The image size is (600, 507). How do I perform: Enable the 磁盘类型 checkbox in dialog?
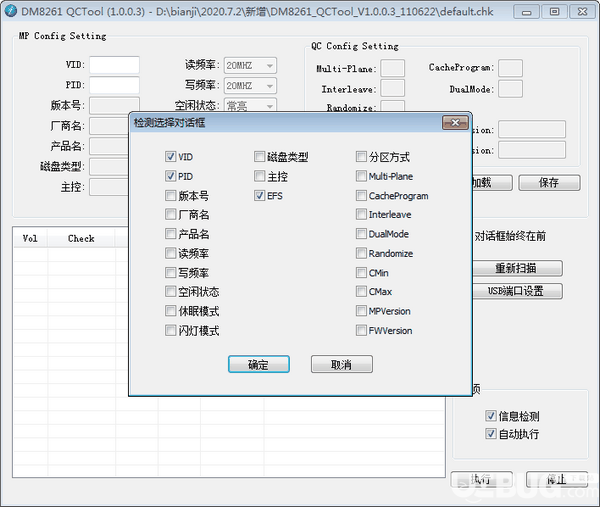point(259,157)
